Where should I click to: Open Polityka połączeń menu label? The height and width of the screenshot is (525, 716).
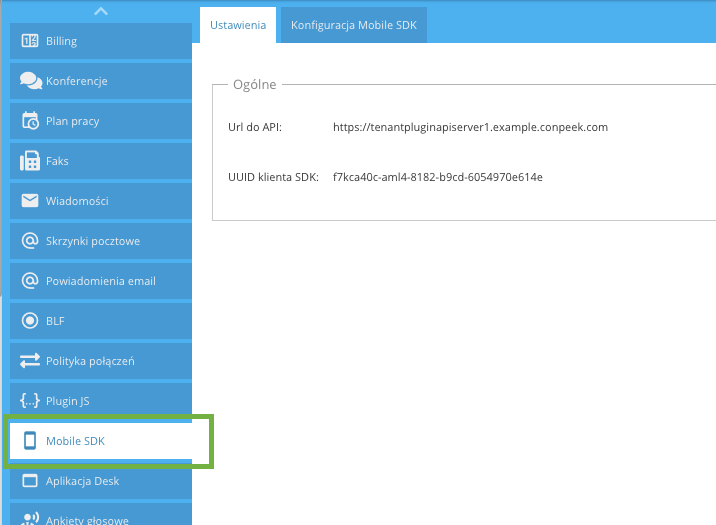click(x=90, y=361)
